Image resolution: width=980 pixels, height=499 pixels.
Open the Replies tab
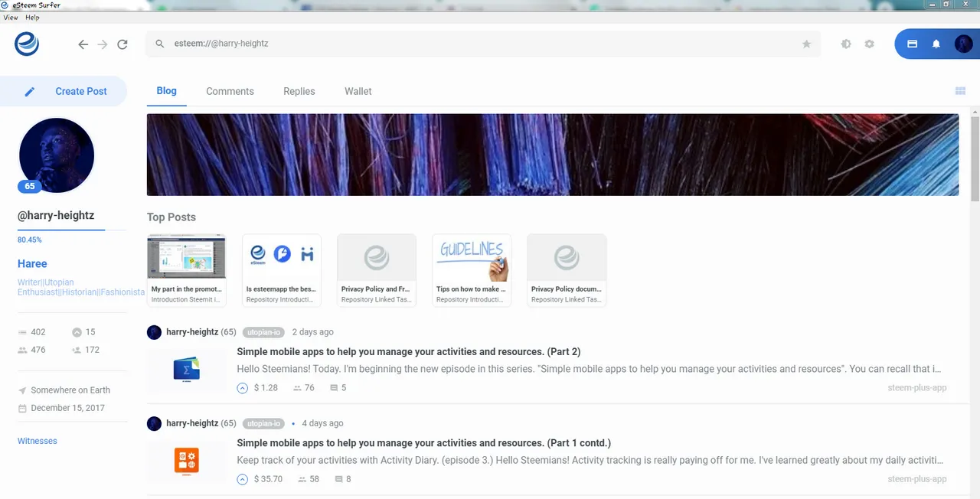(x=299, y=91)
